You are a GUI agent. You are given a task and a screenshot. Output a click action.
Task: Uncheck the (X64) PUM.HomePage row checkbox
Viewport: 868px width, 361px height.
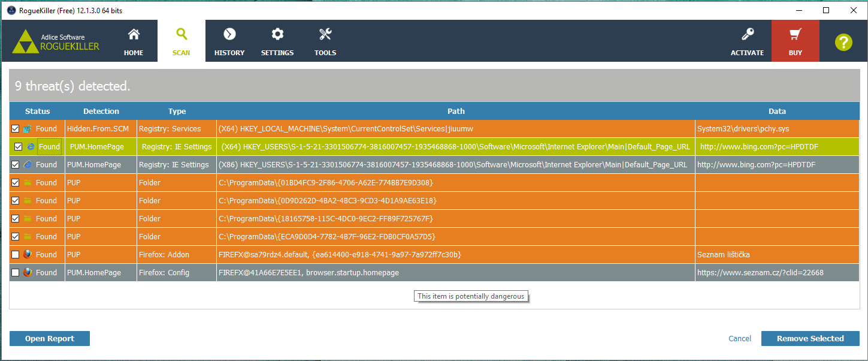pyautogui.click(x=18, y=147)
